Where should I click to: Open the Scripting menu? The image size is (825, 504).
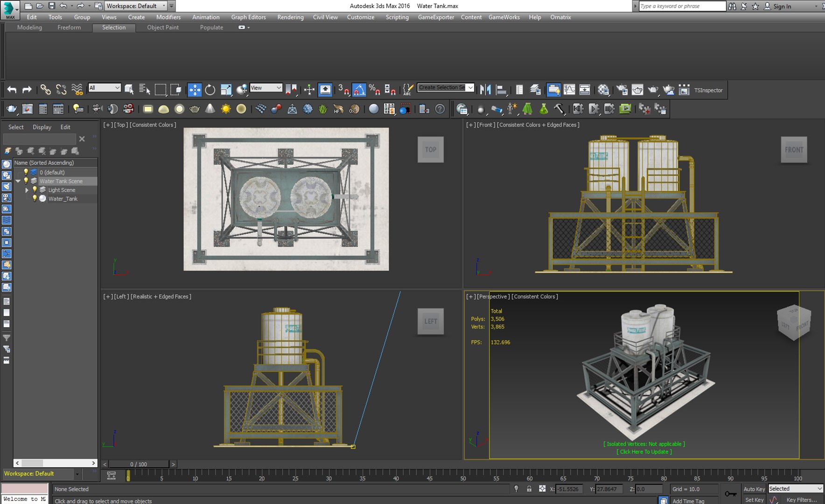[x=397, y=17]
